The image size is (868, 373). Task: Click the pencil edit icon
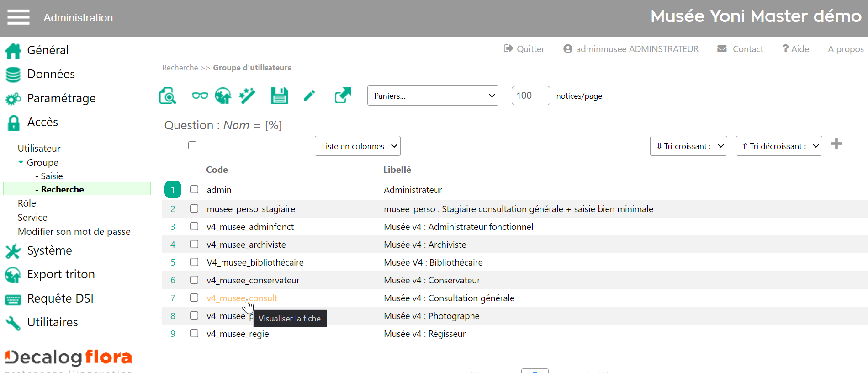pyautogui.click(x=309, y=96)
